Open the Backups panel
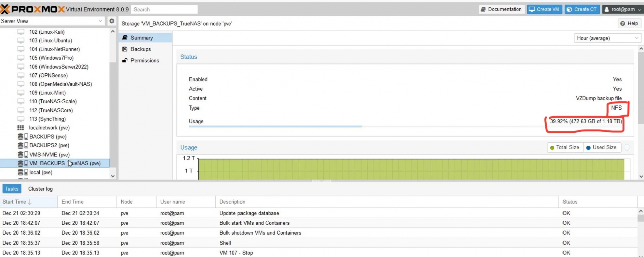 pyautogui.click(x=146, y=49)
